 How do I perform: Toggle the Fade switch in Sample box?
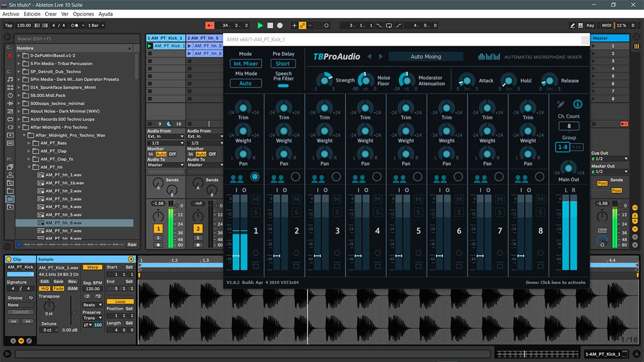pyautogui.click(x=58, y=289)
